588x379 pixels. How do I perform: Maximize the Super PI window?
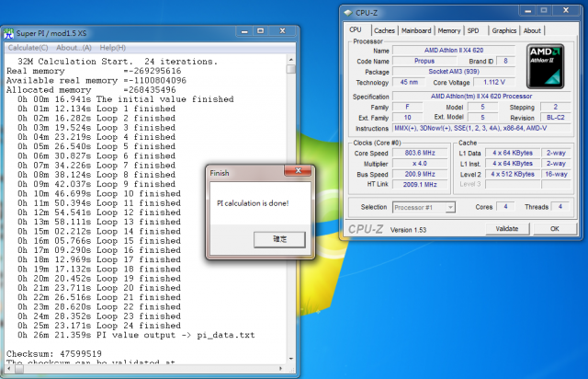[x=261, y=31]
